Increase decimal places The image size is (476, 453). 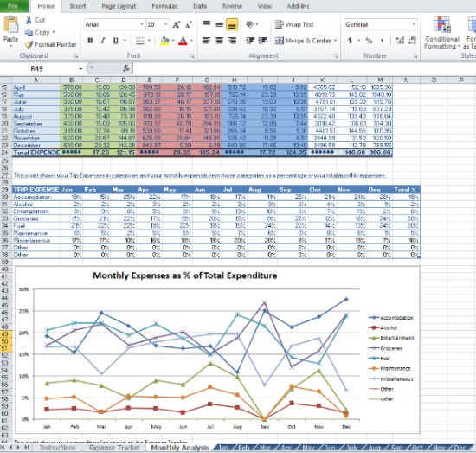(x=400, y=41)
